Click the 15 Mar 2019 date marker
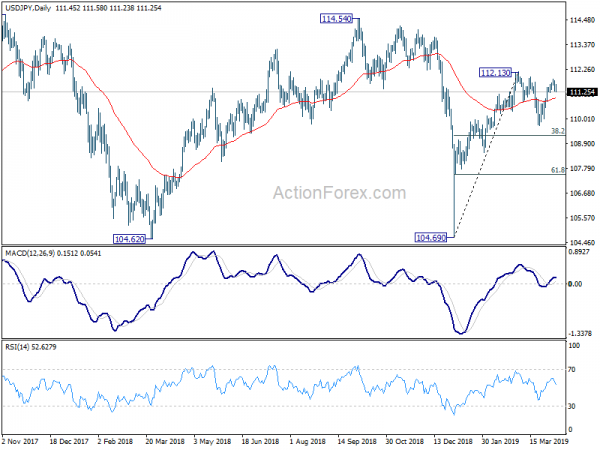The height and width of the screenshot is (450, 600). pyautogui.click(x=549, y=441)
